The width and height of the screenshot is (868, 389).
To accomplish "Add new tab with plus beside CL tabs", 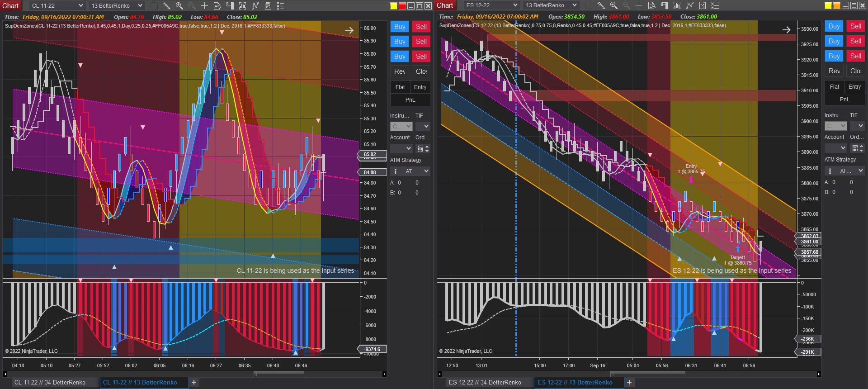I will point(194,383).
